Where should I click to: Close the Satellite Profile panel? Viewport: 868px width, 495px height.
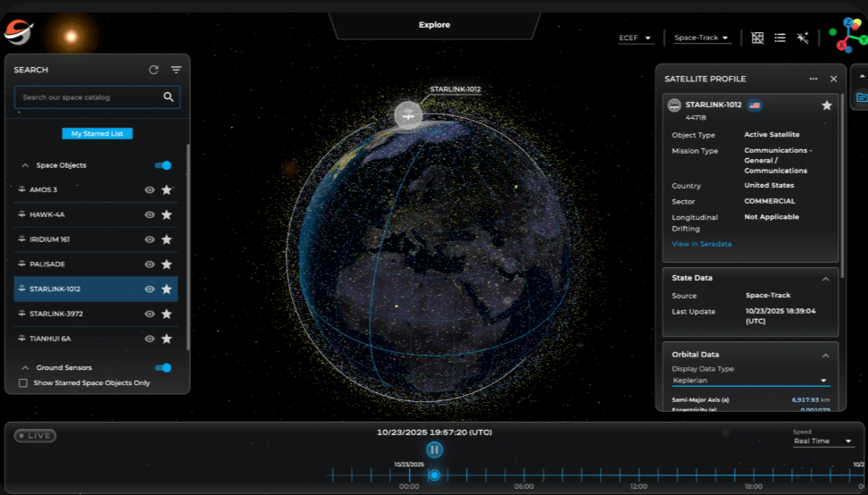click(833, 79)
